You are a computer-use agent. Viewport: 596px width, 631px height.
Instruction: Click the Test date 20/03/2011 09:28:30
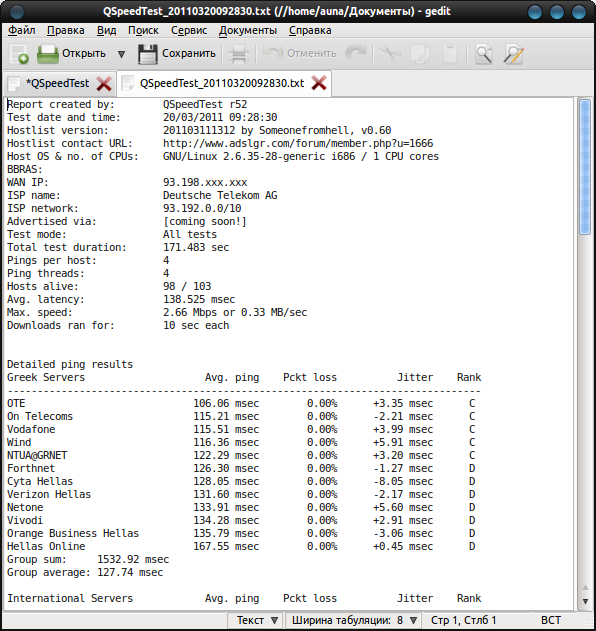pyautogui.click(x=220, y=118)
